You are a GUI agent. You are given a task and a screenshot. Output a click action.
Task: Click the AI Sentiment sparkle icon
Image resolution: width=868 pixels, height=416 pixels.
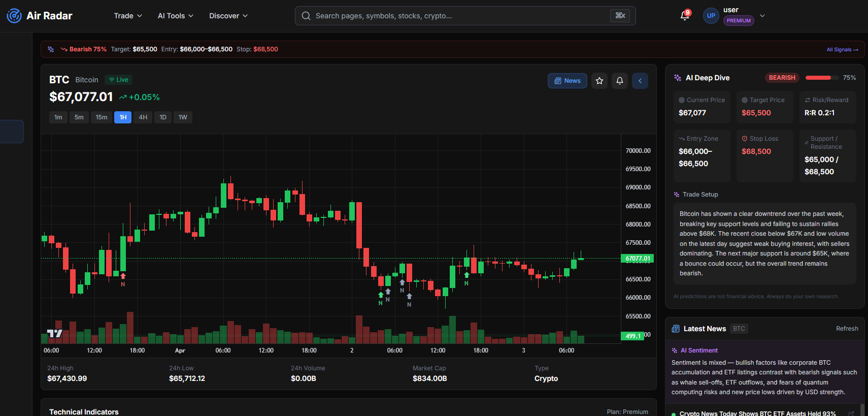[675, 350]
